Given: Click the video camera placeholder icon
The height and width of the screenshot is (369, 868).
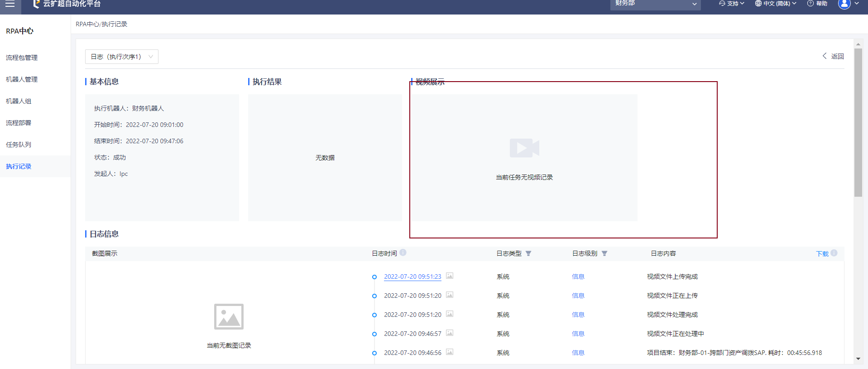Looking at the screenshot, I should [524, 148].
